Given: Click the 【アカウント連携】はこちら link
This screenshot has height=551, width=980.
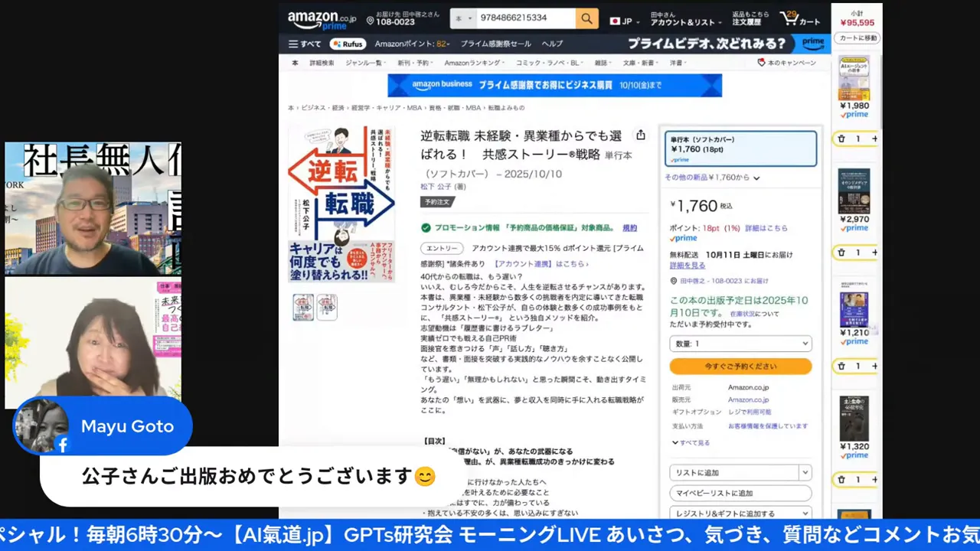Looking at the screenshot, I should click(x=541, y=264).
